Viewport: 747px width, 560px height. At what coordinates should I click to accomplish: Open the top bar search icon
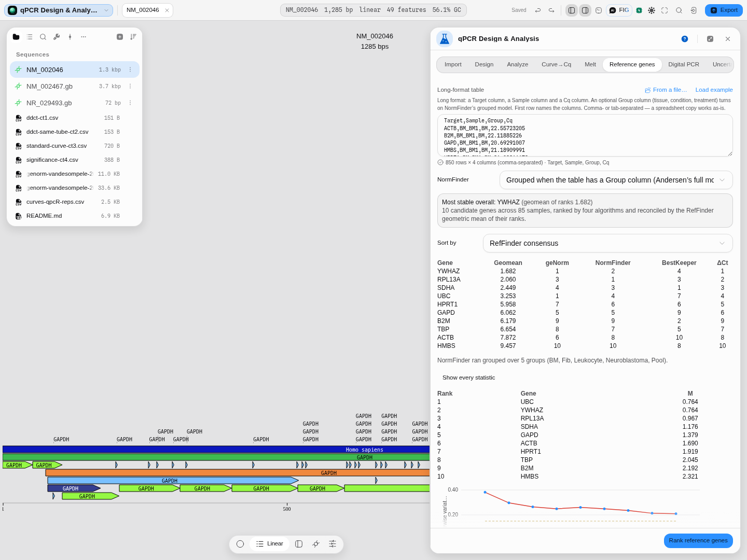[x=679, y=10]
